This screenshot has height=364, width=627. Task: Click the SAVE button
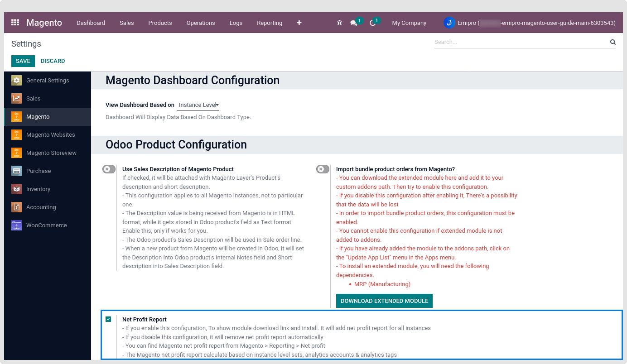coord(23,61)
